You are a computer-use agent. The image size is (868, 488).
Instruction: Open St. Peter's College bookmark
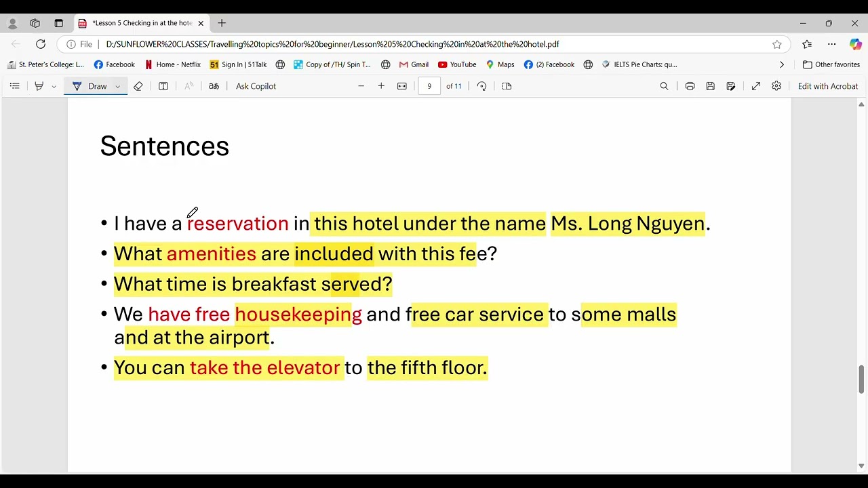coord(45,64)
